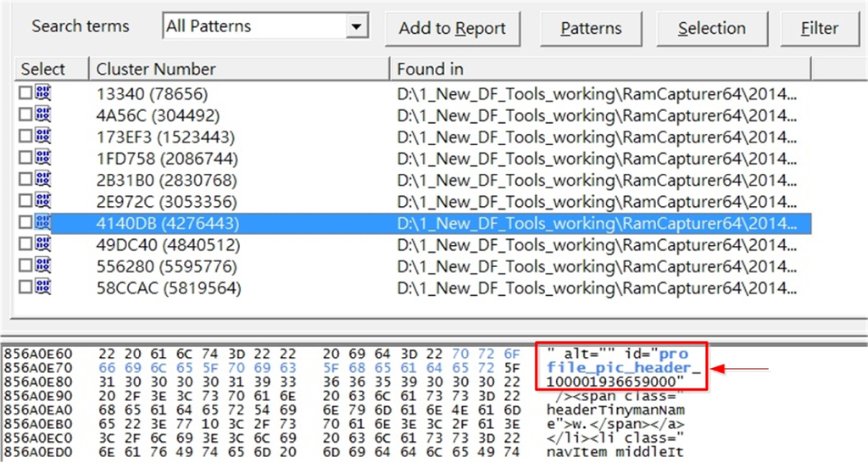868x463 pixels.
Task: Click the icon beside cluster 173EF3
Action: tap(42, 136)
